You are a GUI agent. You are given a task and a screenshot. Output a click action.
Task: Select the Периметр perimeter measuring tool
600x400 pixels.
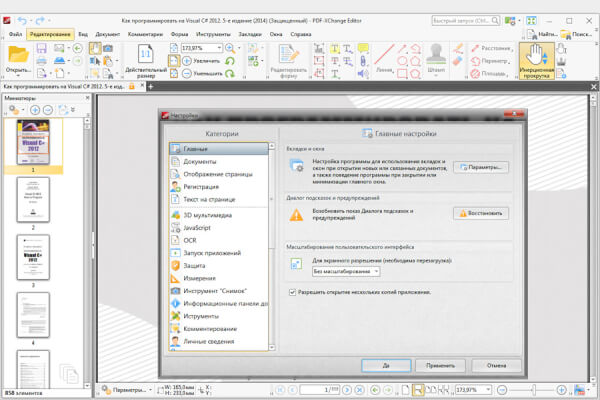[x=491, y=61]
